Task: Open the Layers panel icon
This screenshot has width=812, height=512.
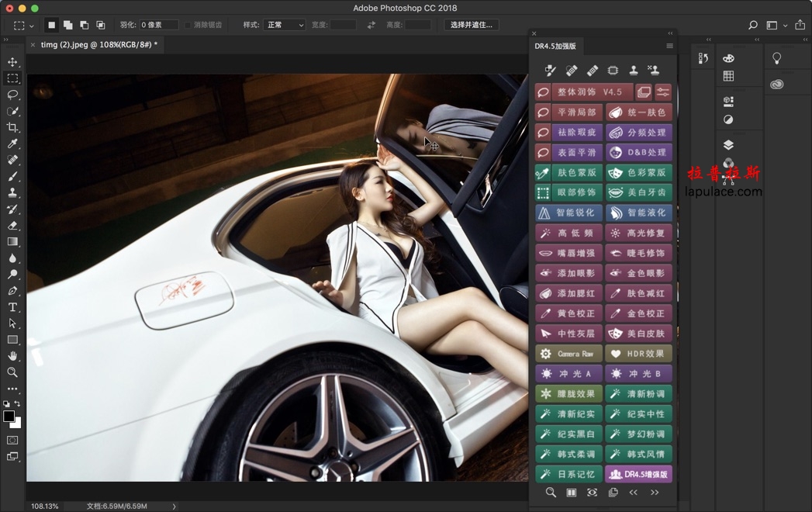Action: coord(728,145)
